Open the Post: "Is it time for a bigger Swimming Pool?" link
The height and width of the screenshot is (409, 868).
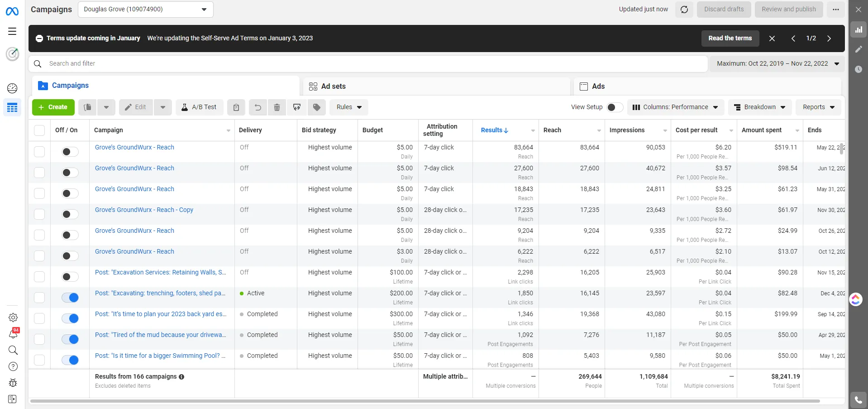[160, 356]
